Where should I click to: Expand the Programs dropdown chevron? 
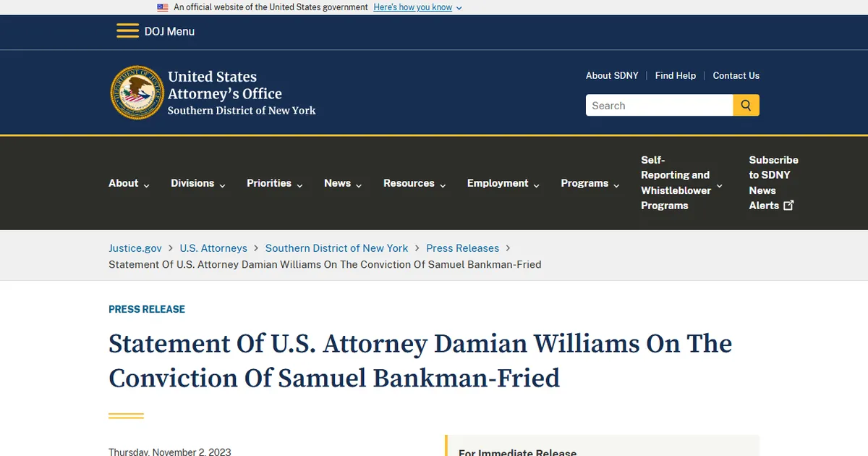click(x=616, y=185)
